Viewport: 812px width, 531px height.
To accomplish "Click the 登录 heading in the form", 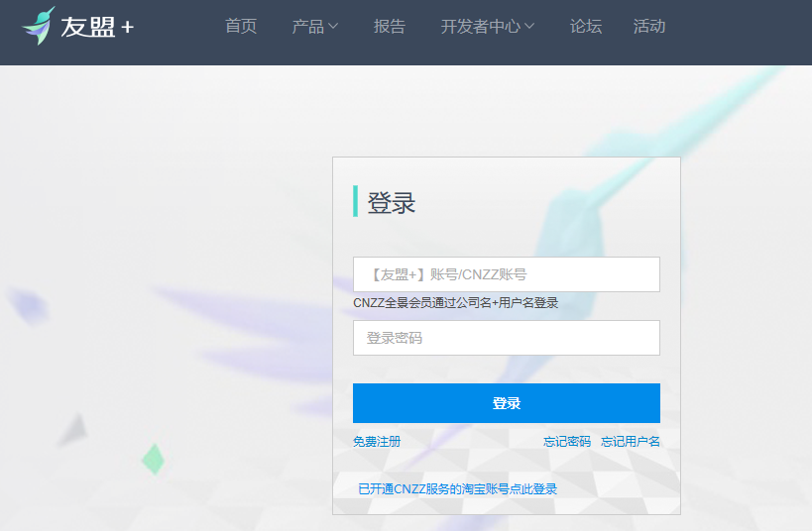I will coord(392,203).
